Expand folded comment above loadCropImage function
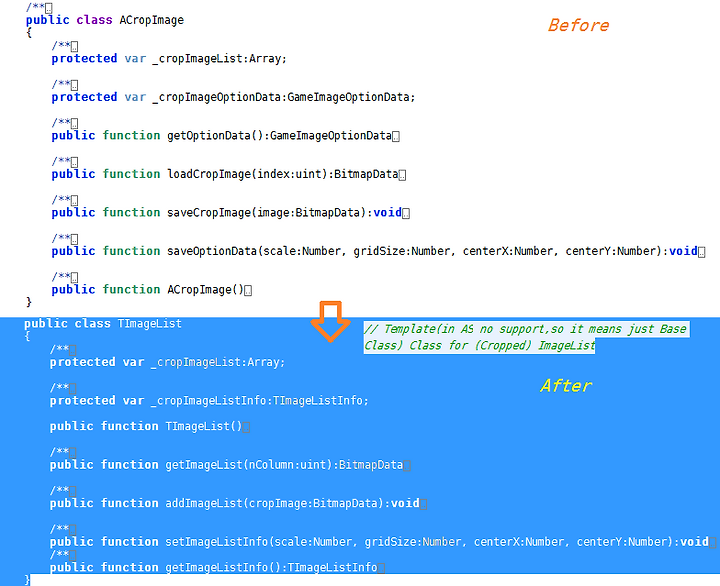Image resolution: width=720 pixels, height=586 pixels. (74, 162)
